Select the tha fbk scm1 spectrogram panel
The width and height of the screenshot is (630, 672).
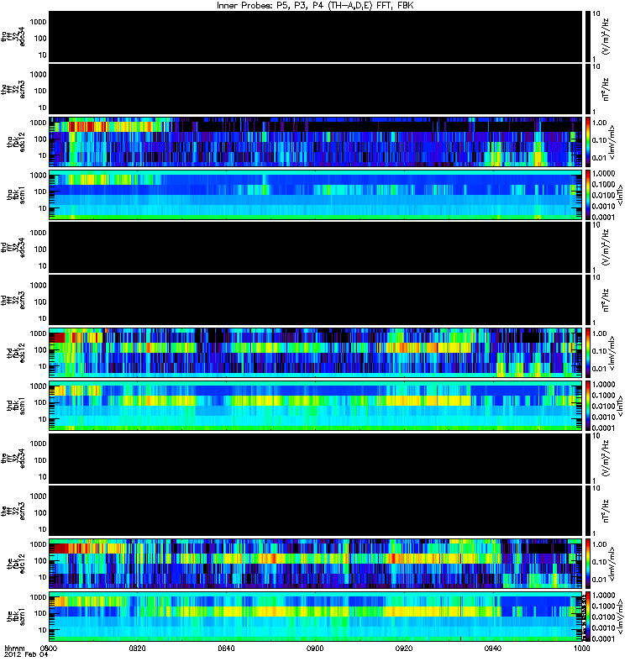point(316,195)
